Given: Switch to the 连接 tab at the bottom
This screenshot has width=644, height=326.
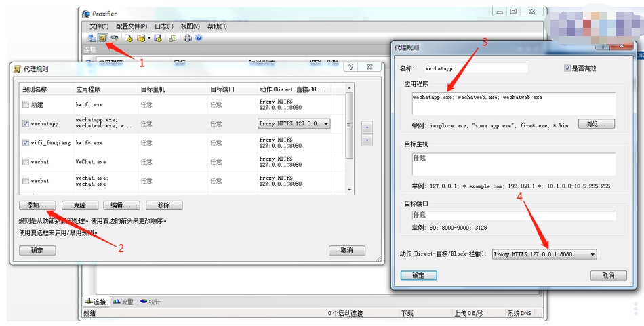Looking at the screenshot, I should tap(96, 302).
